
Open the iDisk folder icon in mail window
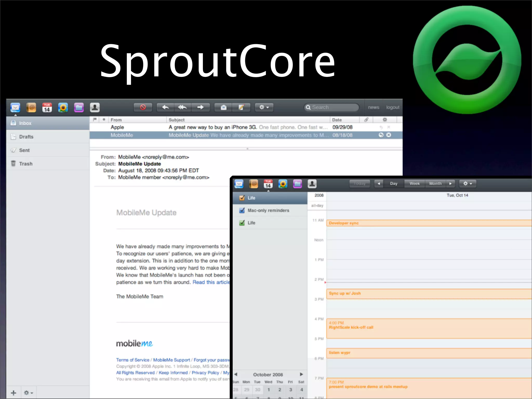[x=79, y=107]
